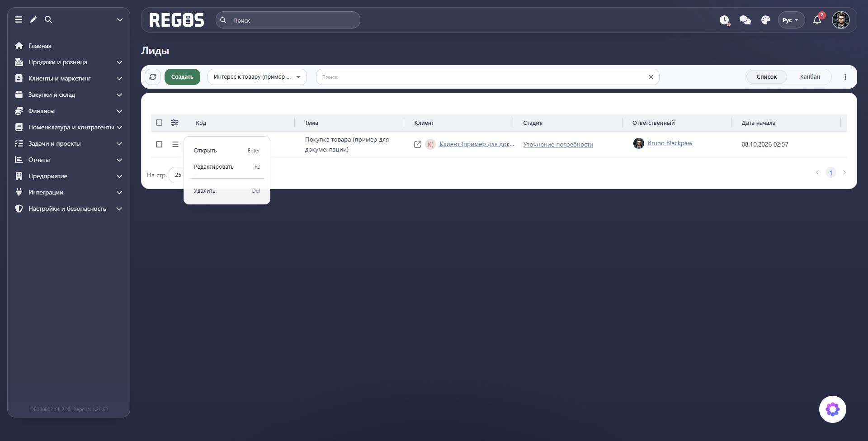This screenshot has width=868, height=441.
Task: Toggle the select-all checkbox in header
Action: point(159,123)
